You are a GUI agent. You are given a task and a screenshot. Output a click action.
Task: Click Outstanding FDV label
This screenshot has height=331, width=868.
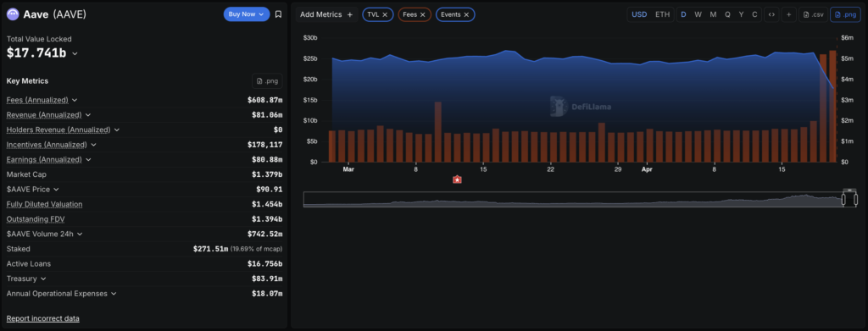click(36, 219)
